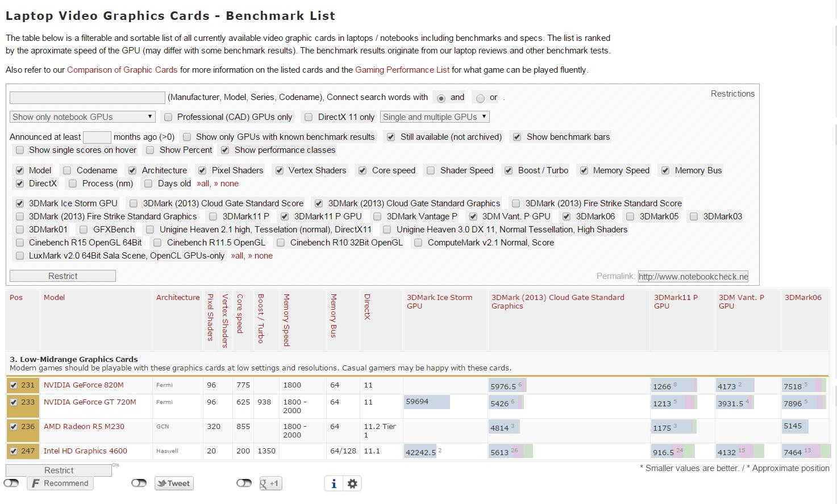Sort by 3DMark06 column header
Image resolution: width=837 pixels, height=504 pixels.
click(803, 297)
